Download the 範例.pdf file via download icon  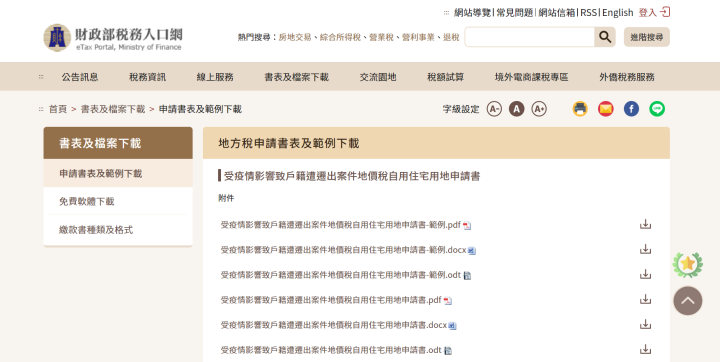(x=646, y=224)
